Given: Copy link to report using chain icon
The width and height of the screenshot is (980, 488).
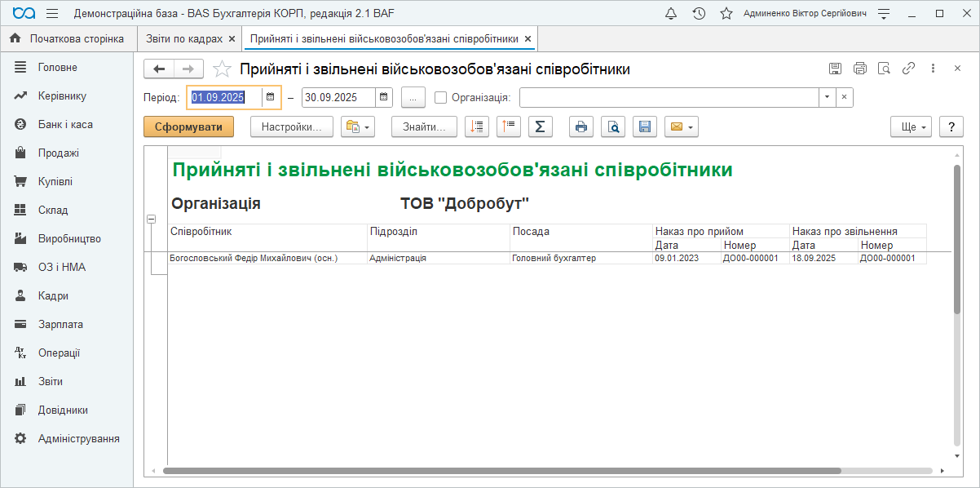Looking at the screenshot, I should (908, 69).
